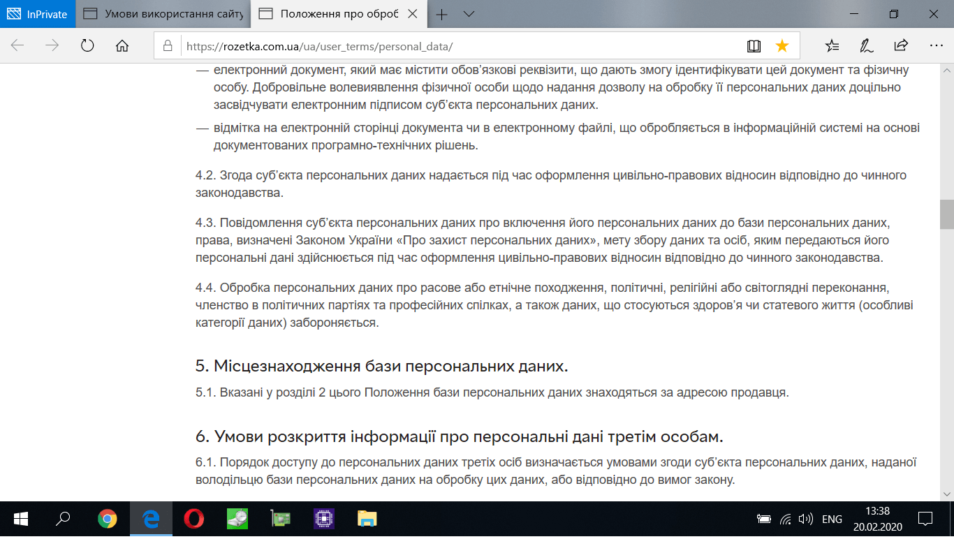Click the page scrollbar thumb

tap(947, 214)
